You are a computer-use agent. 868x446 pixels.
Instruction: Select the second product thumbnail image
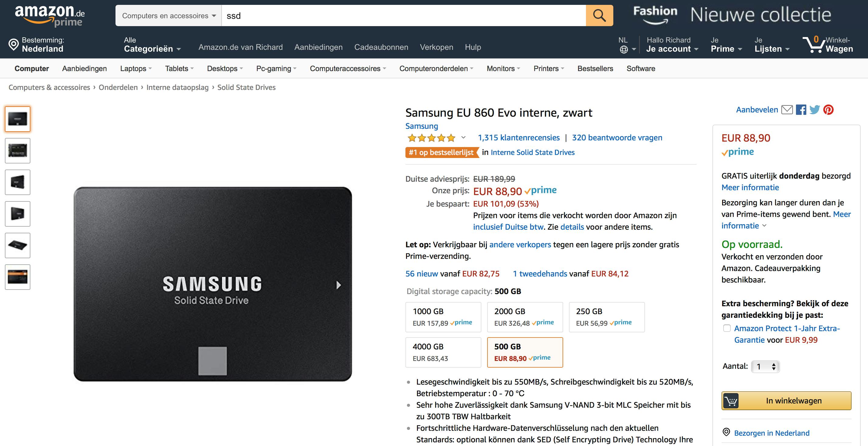click(x=18, y=151)
